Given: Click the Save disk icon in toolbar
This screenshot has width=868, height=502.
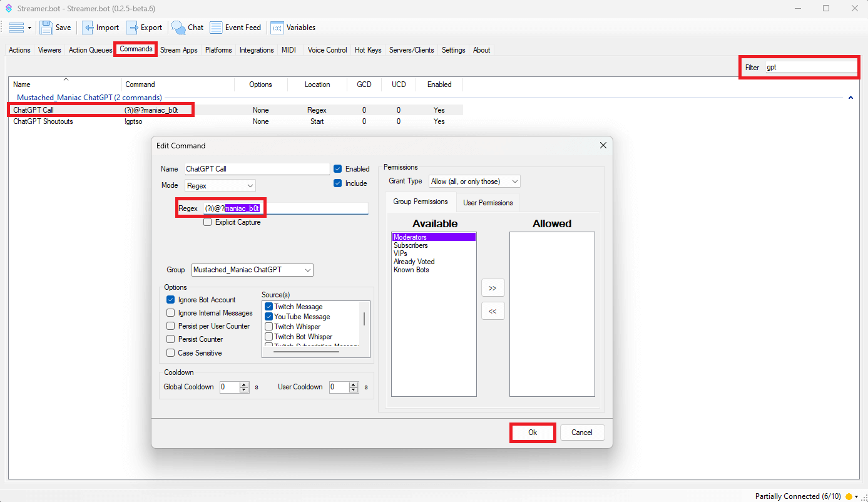Looking at the screenshot, I should click(46, 28).
